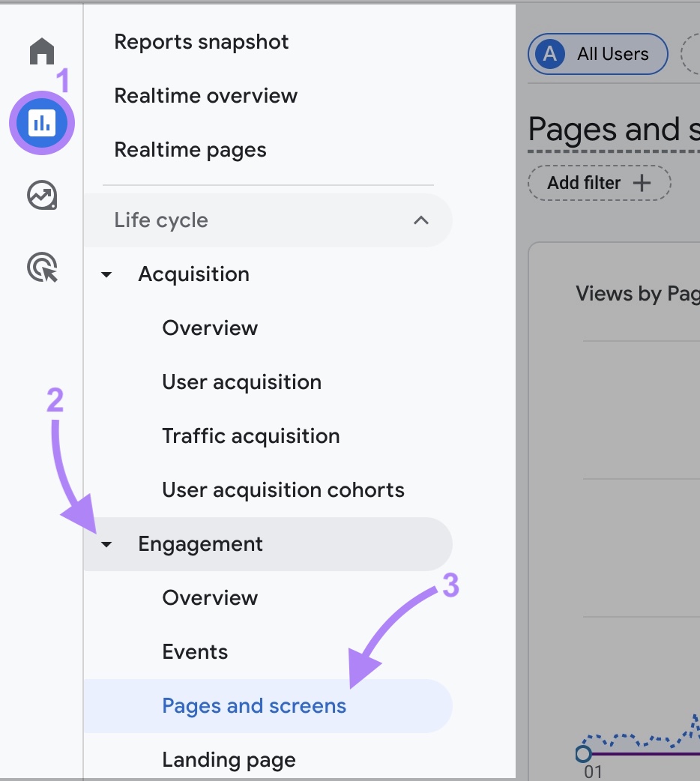Open the Home section in left navigation
Image resolution: width=700 pixels, height=781 pixels.
click(41, 51)
